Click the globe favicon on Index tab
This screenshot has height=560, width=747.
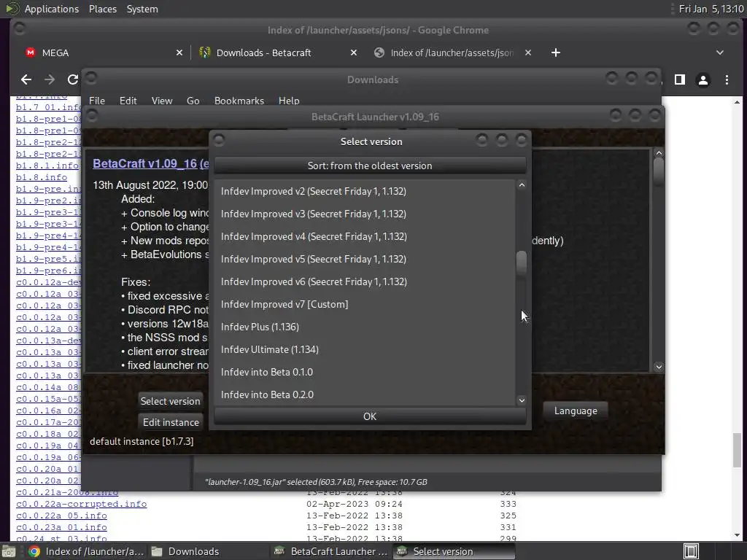(x=379, y=52)
